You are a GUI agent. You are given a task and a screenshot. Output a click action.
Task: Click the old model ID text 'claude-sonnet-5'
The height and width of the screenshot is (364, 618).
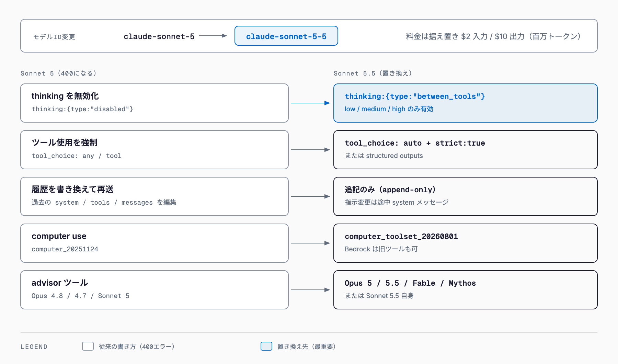pos(159,36)
